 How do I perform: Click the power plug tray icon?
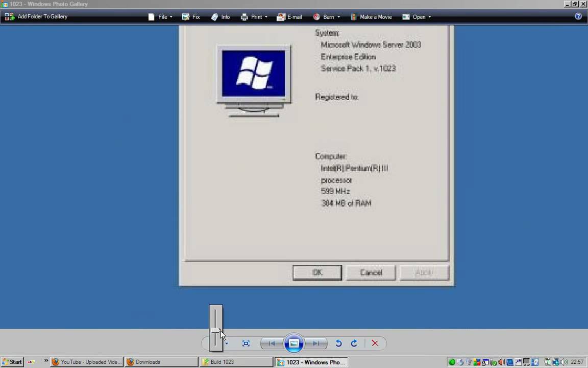coord(548,362)
